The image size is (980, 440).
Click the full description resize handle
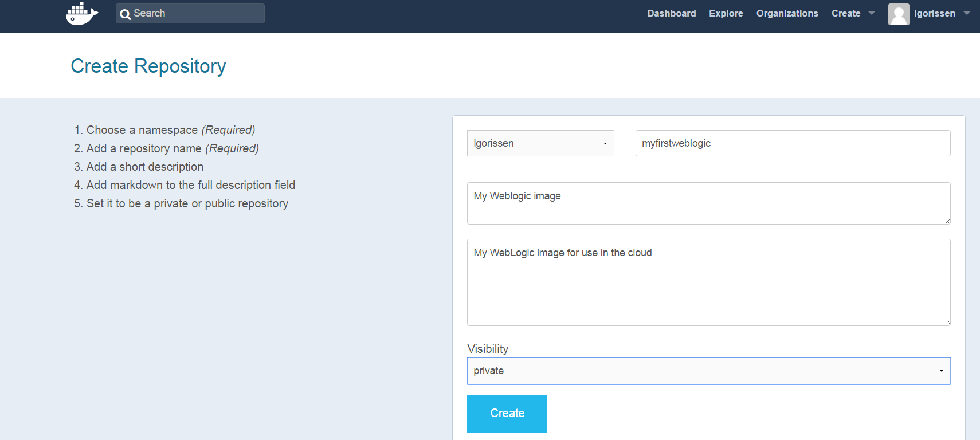click(947, 322)
